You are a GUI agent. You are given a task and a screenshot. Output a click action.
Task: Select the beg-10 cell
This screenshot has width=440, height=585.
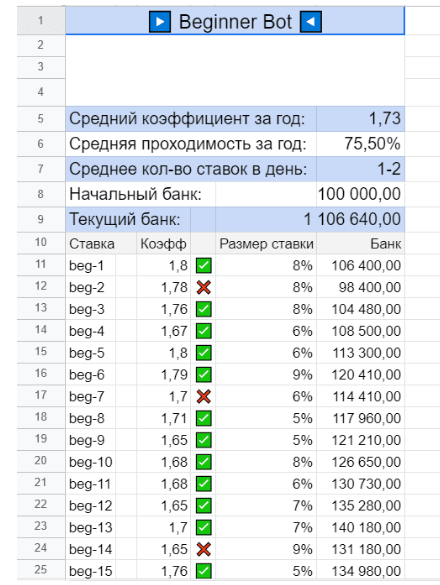(x=91, y=462)
